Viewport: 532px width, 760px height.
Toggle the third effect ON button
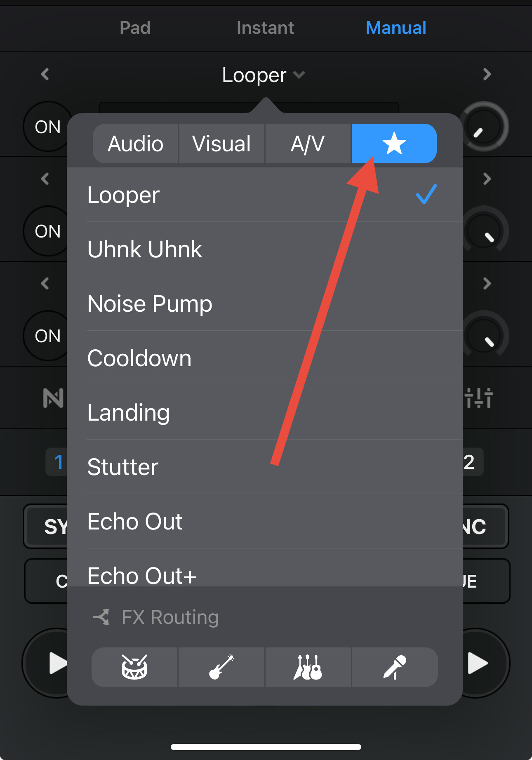click(x=47, y=336)
